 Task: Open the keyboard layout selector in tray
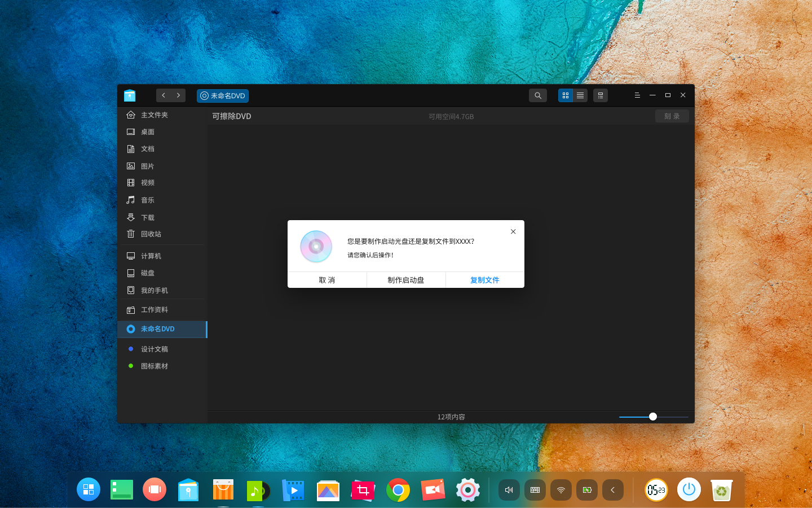pyautogui.click(x=535, y=490)
